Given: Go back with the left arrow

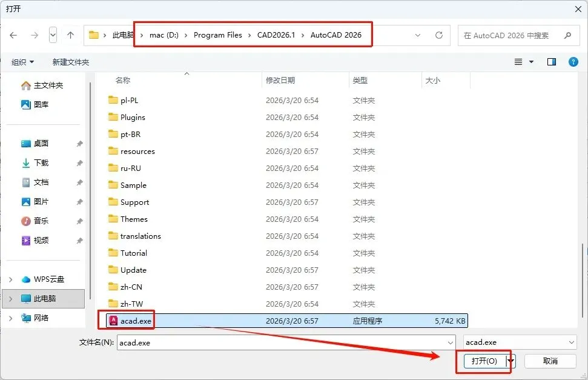Looking at the screenshot, I should (x=13, y=35).
